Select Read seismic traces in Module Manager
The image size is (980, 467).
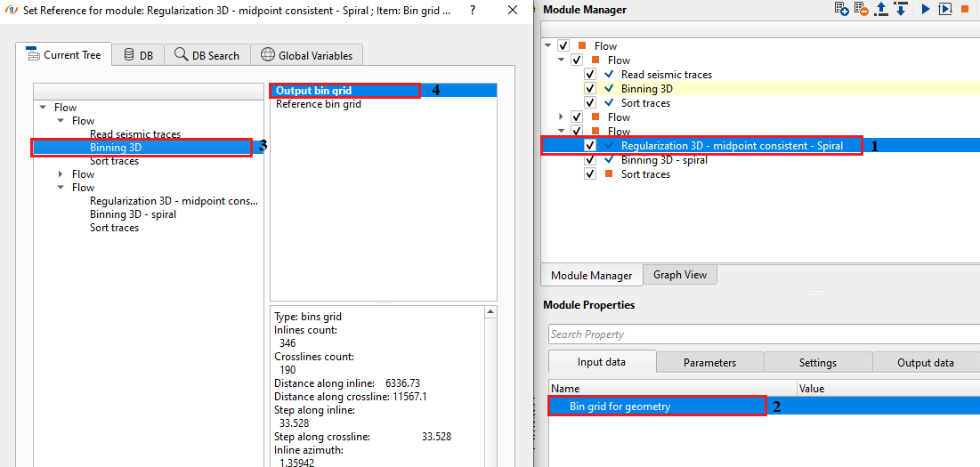coord(667,75)
